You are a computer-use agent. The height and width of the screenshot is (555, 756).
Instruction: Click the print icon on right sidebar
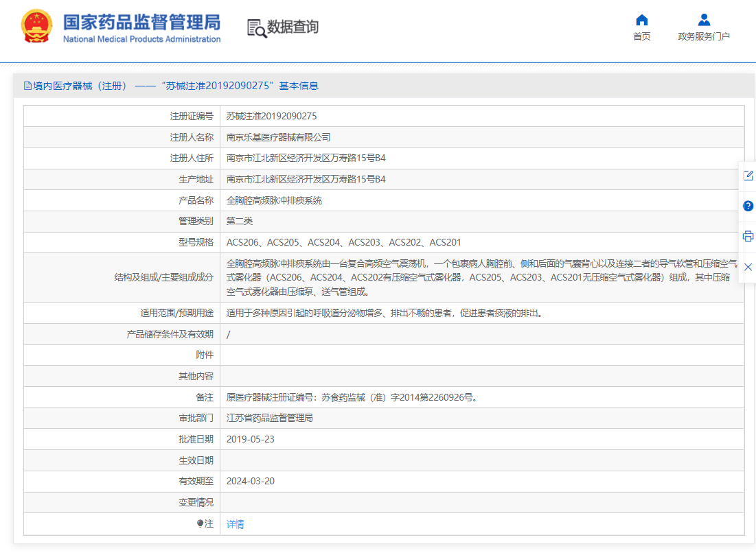(x=748, y=236)
